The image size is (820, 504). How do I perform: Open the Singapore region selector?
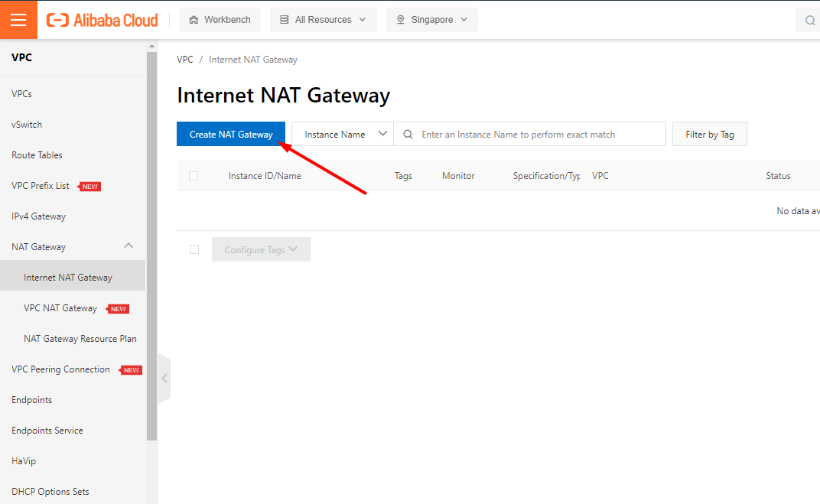(431, 20)
